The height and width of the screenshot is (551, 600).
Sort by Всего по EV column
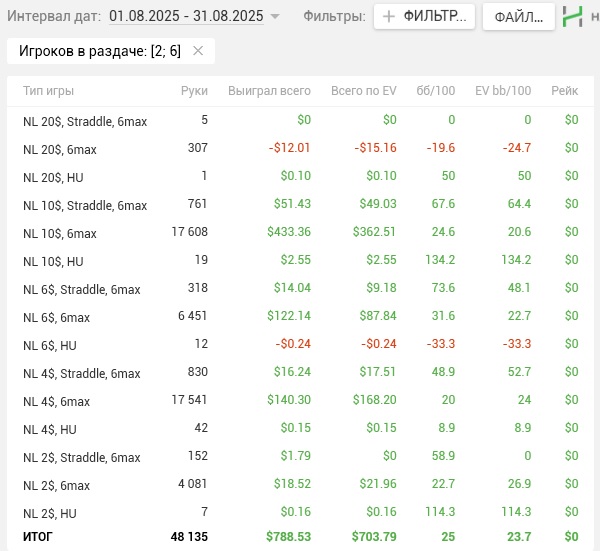pyautogui.click(x=363, y=91)
